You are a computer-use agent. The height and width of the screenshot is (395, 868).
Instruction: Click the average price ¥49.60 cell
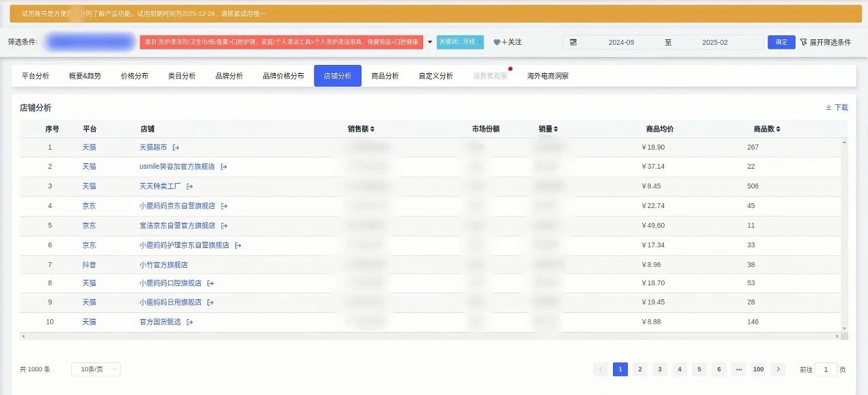click(653, 226)
